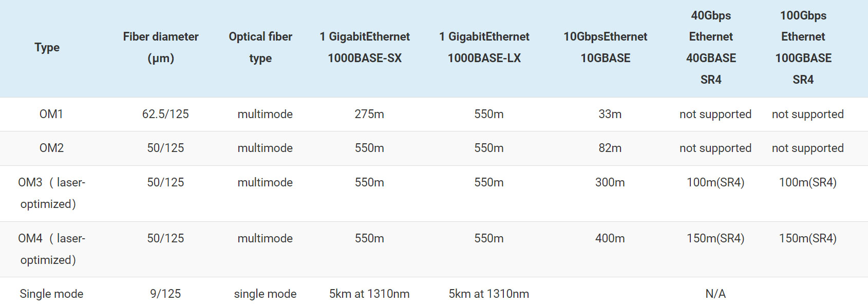Click the 40GBASE SR4 column header

click(x=711, y=47)
